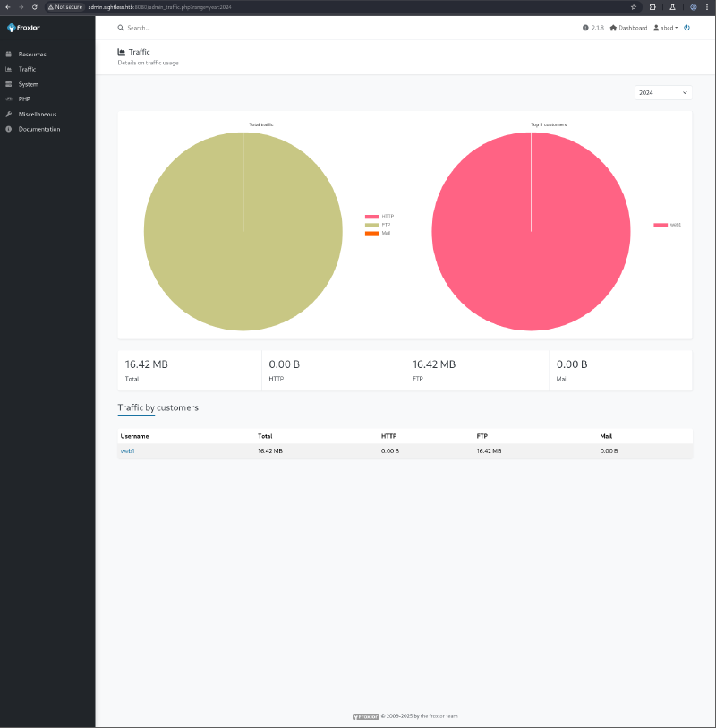The height and width of the screenshot is (728, 716).
Task: Go to Dashboard using the home icon
Action: [613, 27]
